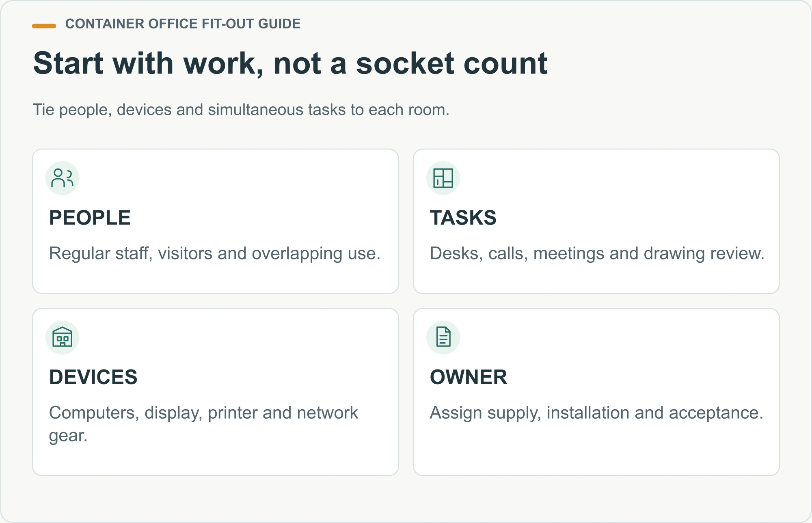The height and width of the screenshot is (523, 812).
Task: Click the 'Tie people, devices and simultaneous tasks' subtitle
Action: click(x=241, y=110)
